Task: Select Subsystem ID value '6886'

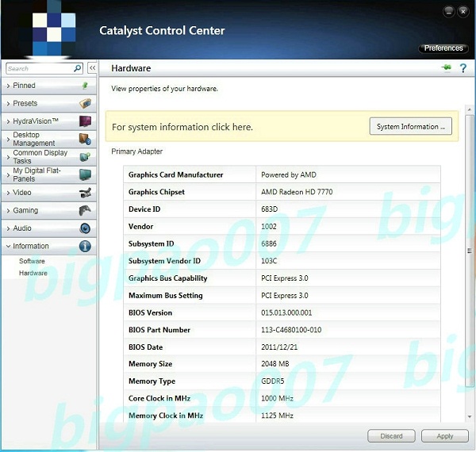Action: [269, 243]
